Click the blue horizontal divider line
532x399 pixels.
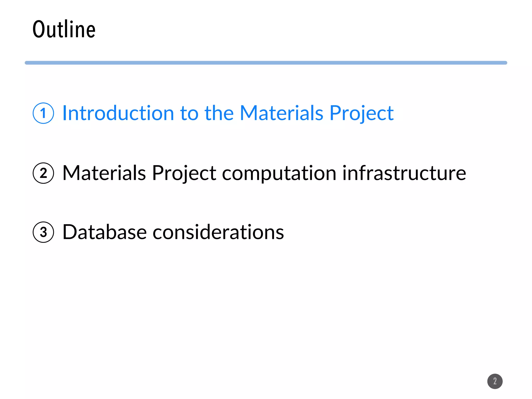tap(266, 63)
